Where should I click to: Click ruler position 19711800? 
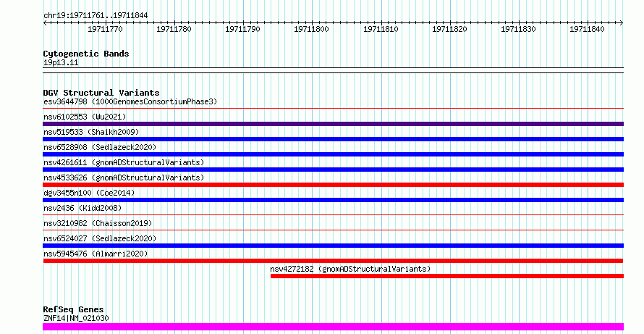(x=311, y=29)
